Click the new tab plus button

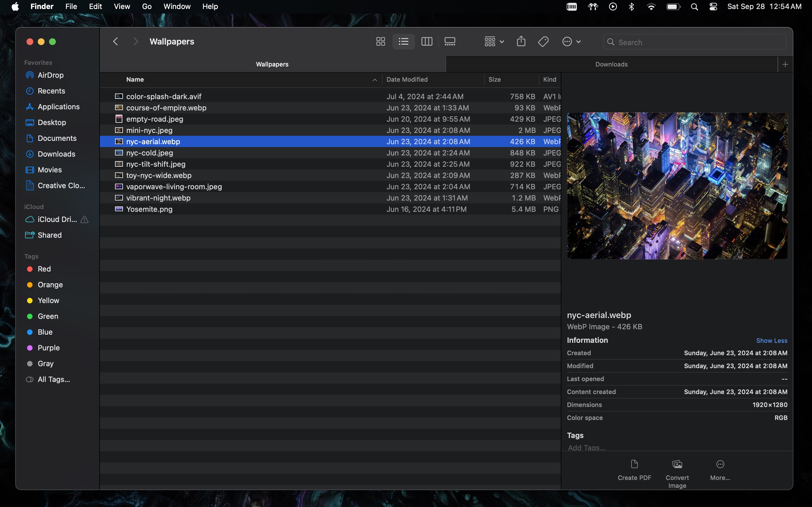click(x=785, y=65)
